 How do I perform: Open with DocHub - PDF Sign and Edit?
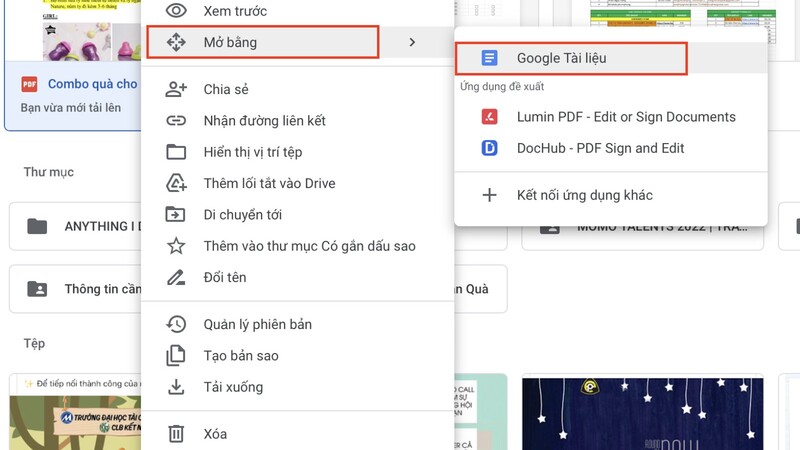(x=611, y=148)
